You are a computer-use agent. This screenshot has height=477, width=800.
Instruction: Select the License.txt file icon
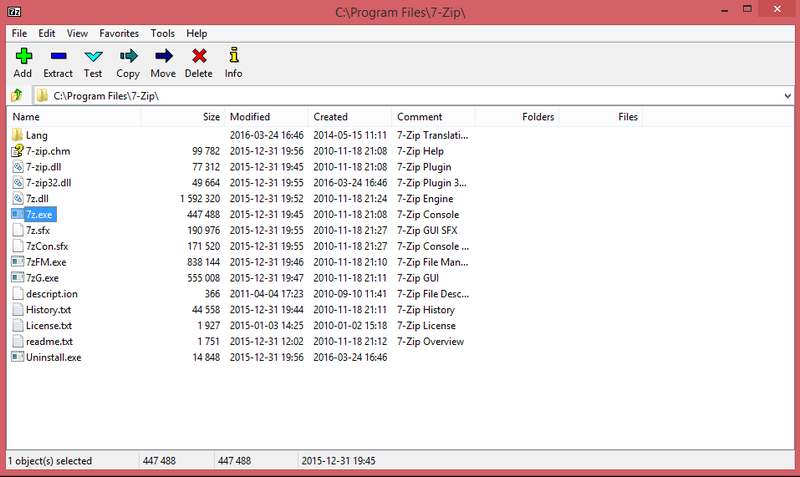click(17, 325)
